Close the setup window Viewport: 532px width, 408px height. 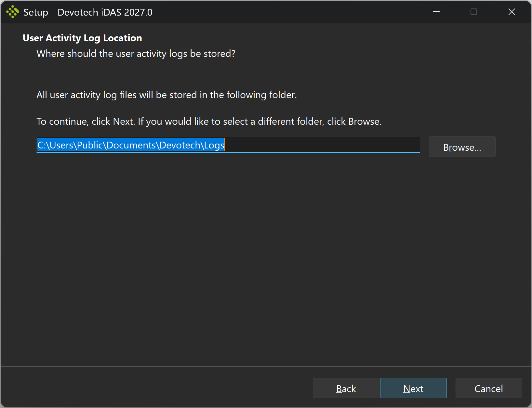click(x=512, y=12)
